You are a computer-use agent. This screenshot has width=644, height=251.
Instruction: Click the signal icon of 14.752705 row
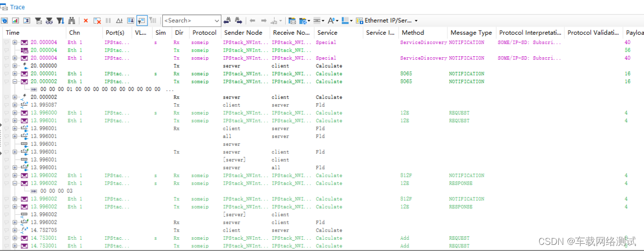pyautogui.click(x=24, y=230)
